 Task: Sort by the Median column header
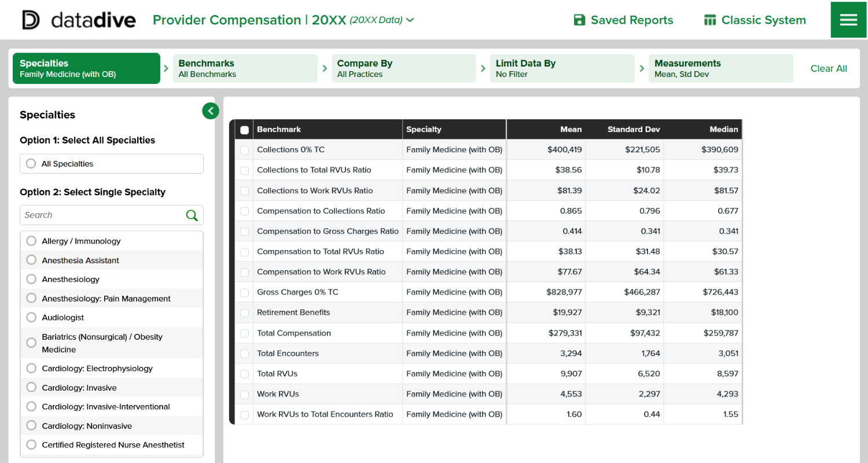723,130
